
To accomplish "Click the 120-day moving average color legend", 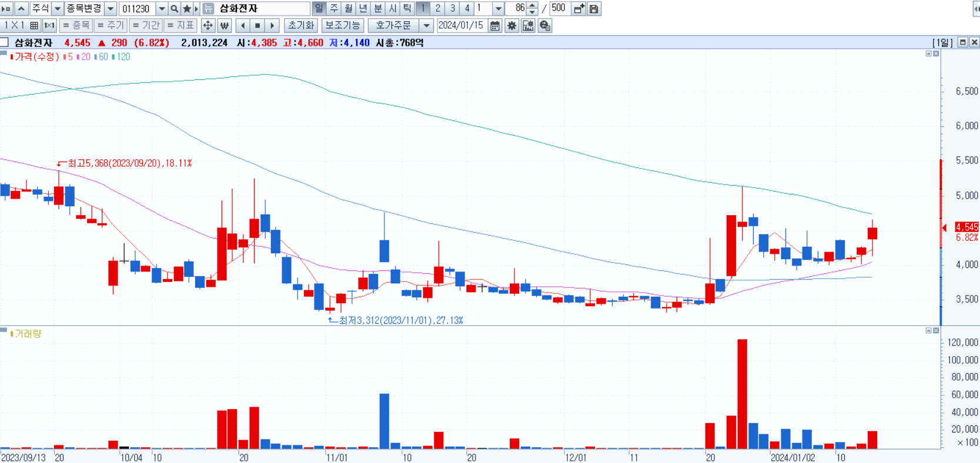I will point(121,56).
